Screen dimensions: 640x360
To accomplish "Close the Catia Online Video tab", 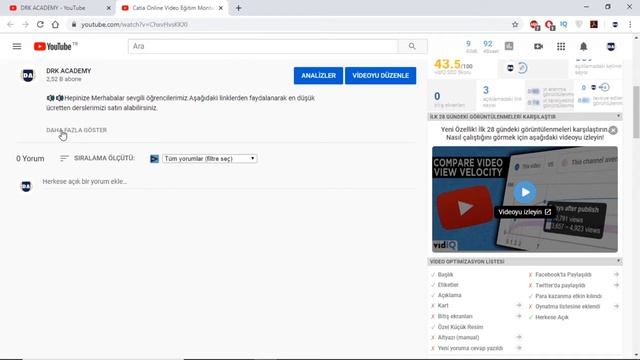I will [221, 8].
